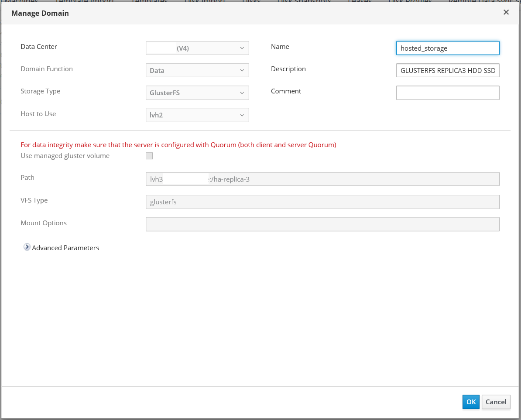Image resolution: width=521 pixels, height=420 pixels.
Task: Open the Data Center dropdown
Action: tap(197, 48)
